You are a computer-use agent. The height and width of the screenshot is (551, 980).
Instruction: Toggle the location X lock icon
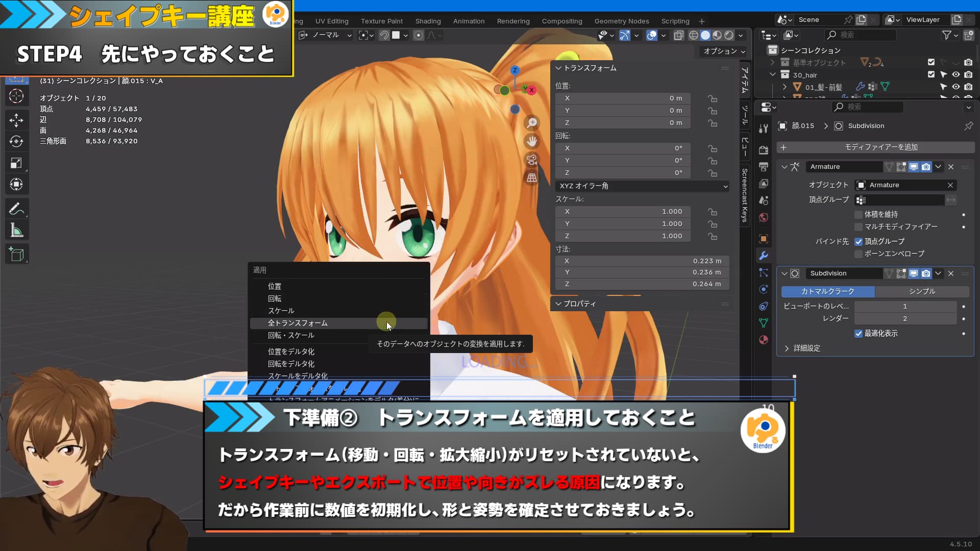pyautogui.click(x=713, y=98)
